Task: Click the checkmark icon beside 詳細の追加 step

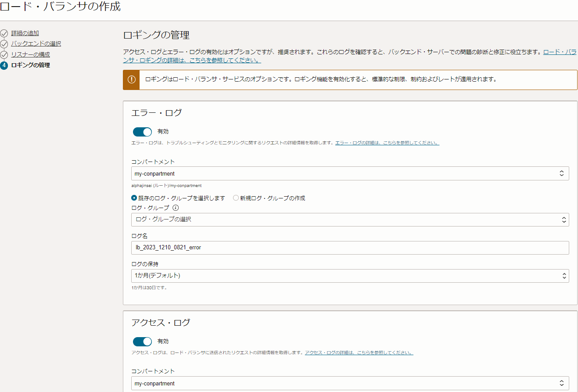Action: coord(4,33)
